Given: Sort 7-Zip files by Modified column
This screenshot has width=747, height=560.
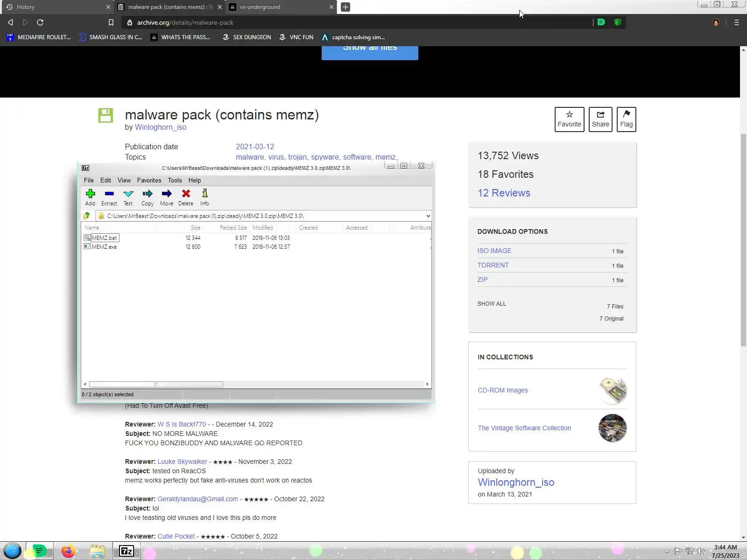Looking at the screenshot, I should click(273, 228).
